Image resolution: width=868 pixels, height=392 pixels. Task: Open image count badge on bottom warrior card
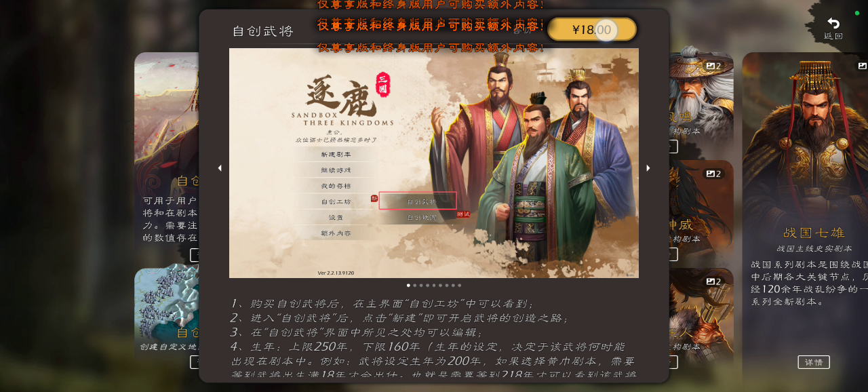click(x=714, y=281)
